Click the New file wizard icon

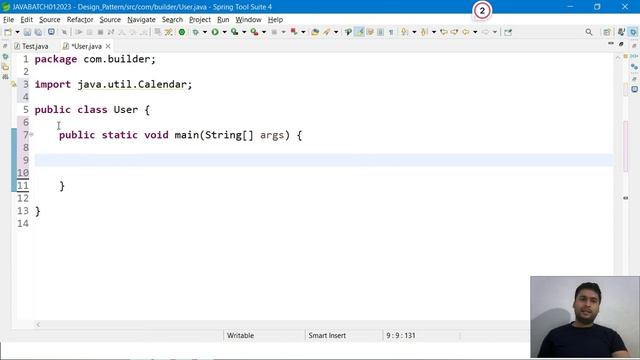click(x=8, y=32)
